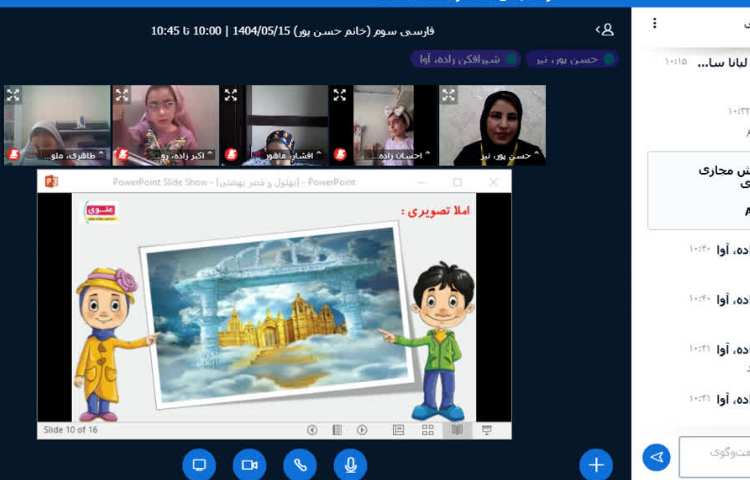Viewport: 750px width, 480px height.
Task: Open options caret for احسان زاده
Action: point(428,154)
